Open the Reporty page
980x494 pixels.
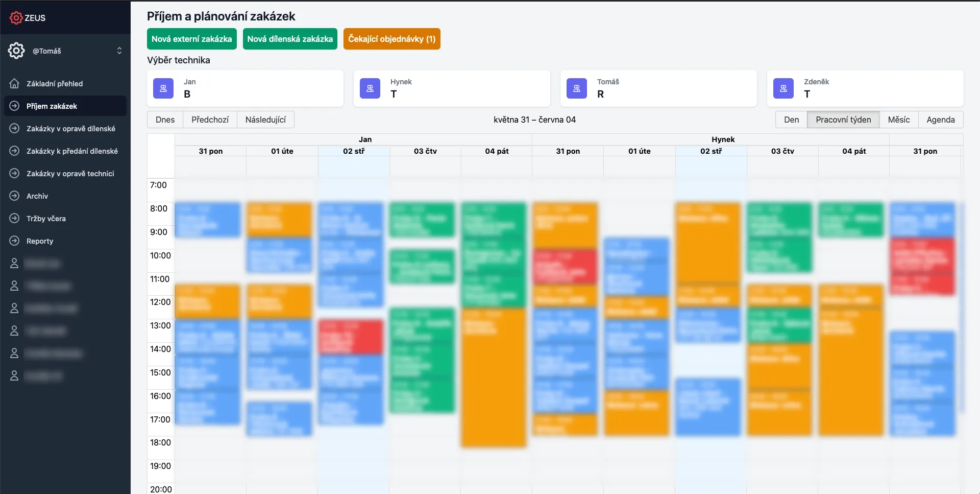tap(65, 241)
